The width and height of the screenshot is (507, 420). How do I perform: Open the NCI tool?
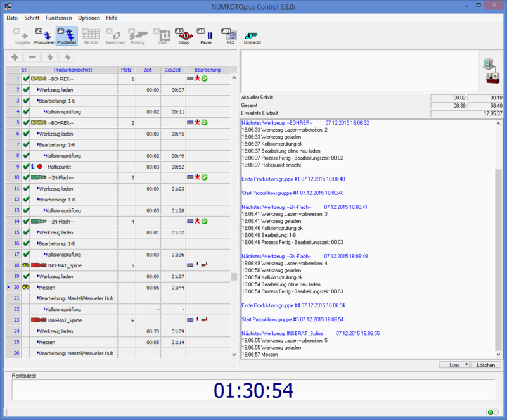tap(230, 35)
